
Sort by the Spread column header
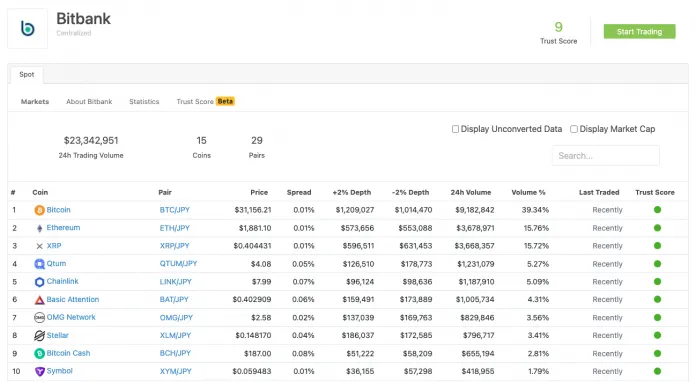click(x=299, y=193)
